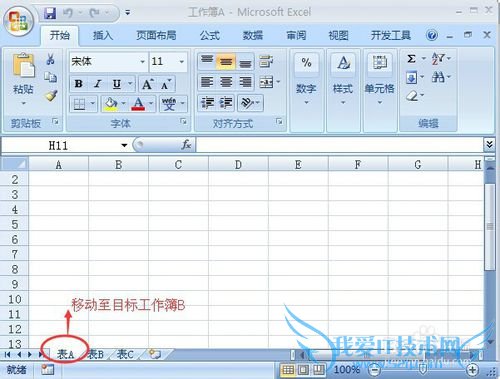500x379 pixels.
Task: Expand the formula bar
Action: tap(489, 145)
